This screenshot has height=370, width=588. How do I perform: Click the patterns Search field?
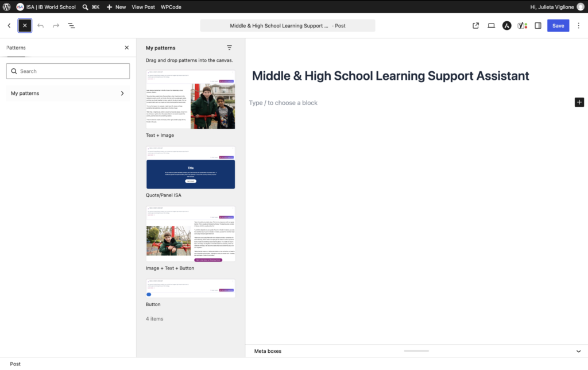(x=68, y=71)
